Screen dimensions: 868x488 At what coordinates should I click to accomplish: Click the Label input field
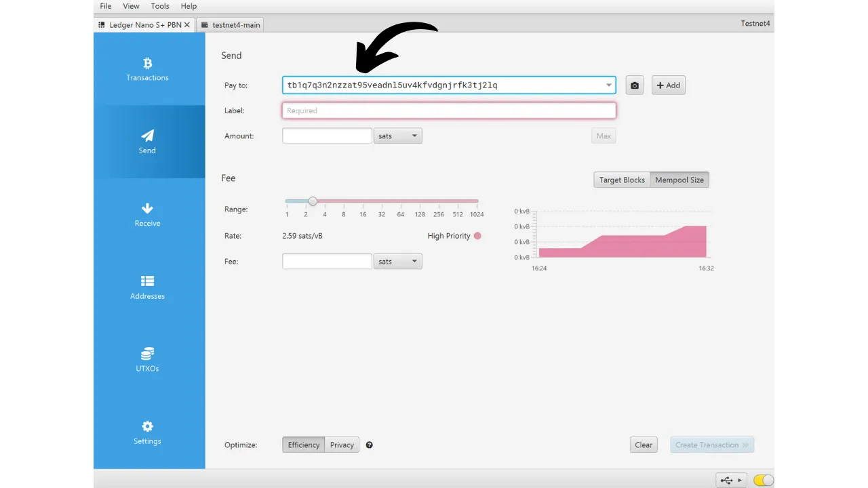point(449,110)
